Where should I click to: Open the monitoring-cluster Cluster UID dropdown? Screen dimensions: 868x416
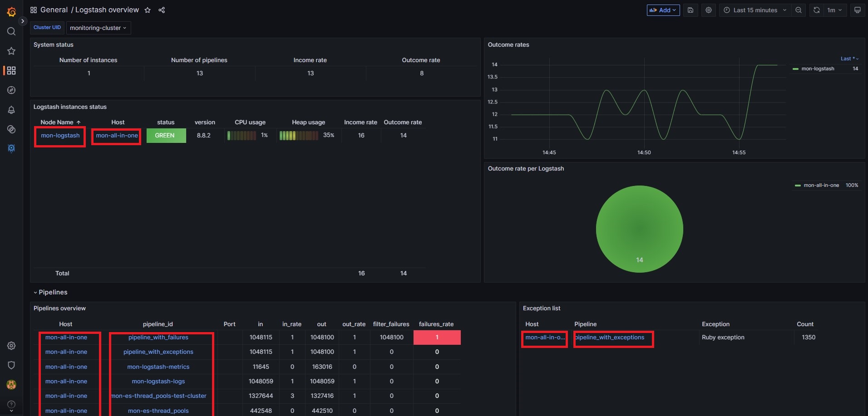(x=98, y=28)
